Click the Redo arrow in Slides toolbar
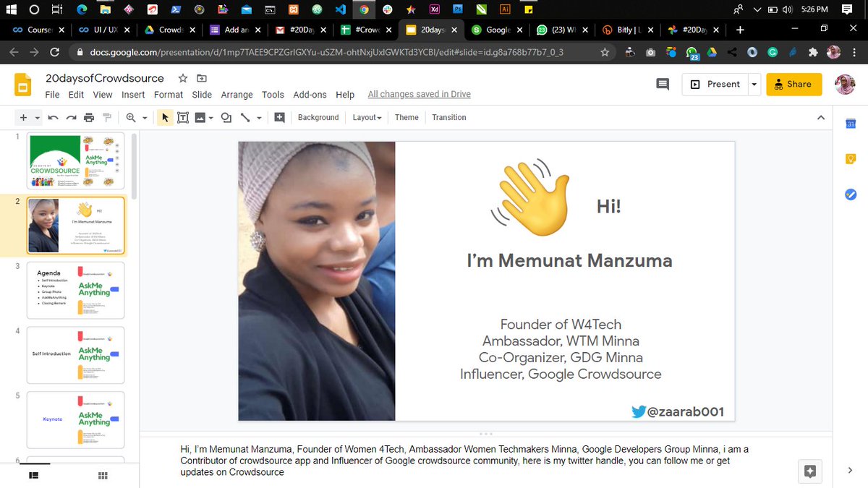 pos(71,117)
